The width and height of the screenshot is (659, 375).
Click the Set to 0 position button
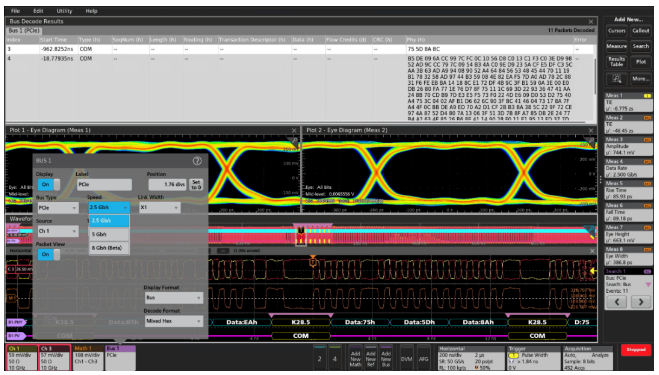click(x=196, y=184)
